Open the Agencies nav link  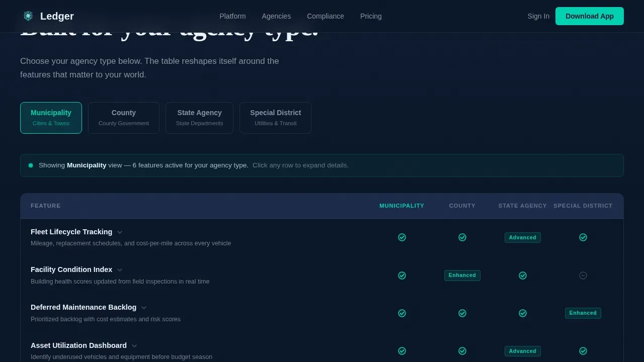pos(276,16)
